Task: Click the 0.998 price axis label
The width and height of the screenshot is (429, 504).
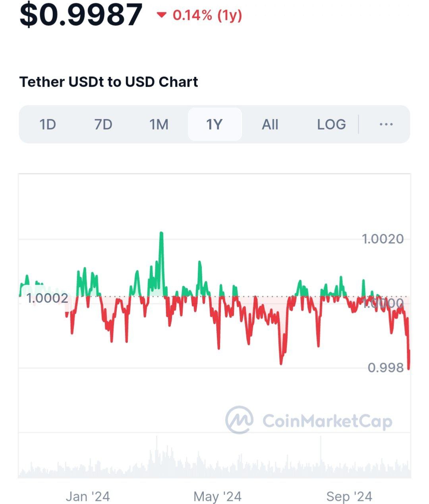Action: 385,367
